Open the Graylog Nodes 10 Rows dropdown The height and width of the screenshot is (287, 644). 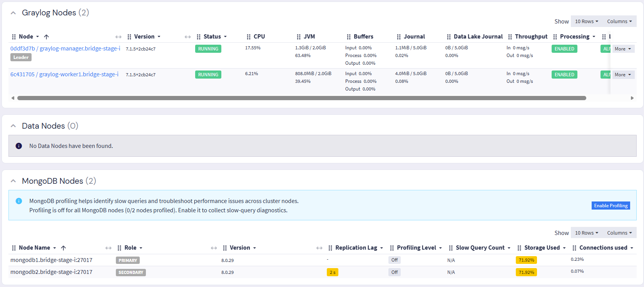click(x=587, y=22)
